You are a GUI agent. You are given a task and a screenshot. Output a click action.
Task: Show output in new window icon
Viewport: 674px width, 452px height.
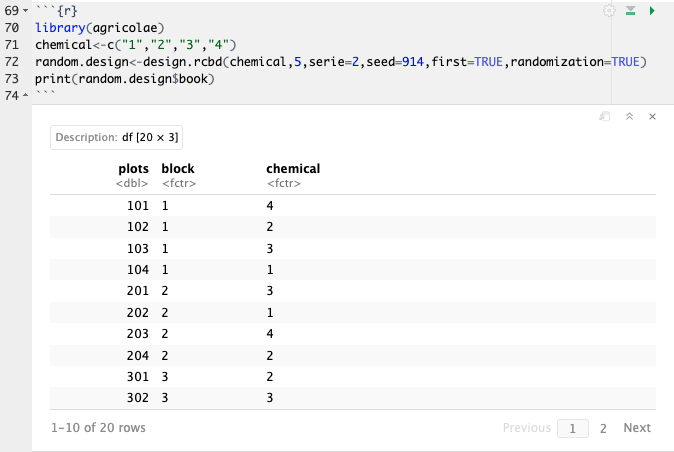point(604,117)
